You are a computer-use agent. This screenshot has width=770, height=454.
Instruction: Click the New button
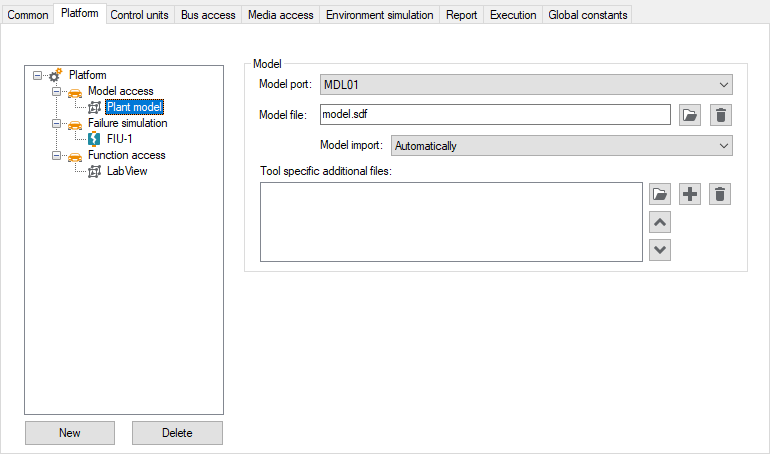70,433
